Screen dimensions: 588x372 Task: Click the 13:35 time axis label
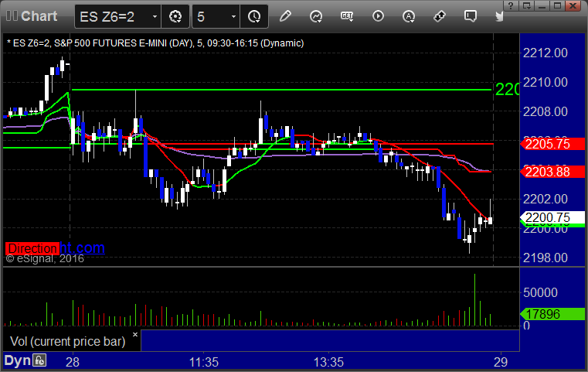328,362
